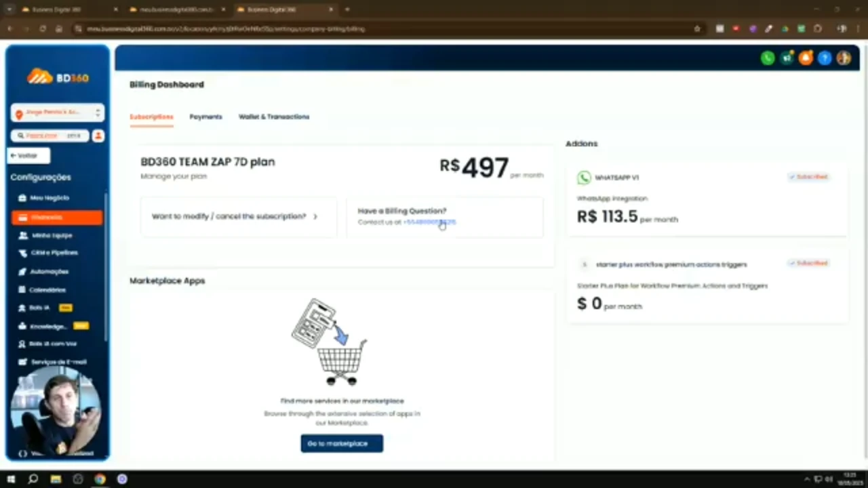Open Chrome from the taskbar
This screenshot has width=868, height=488.
[x=100, y=479]
